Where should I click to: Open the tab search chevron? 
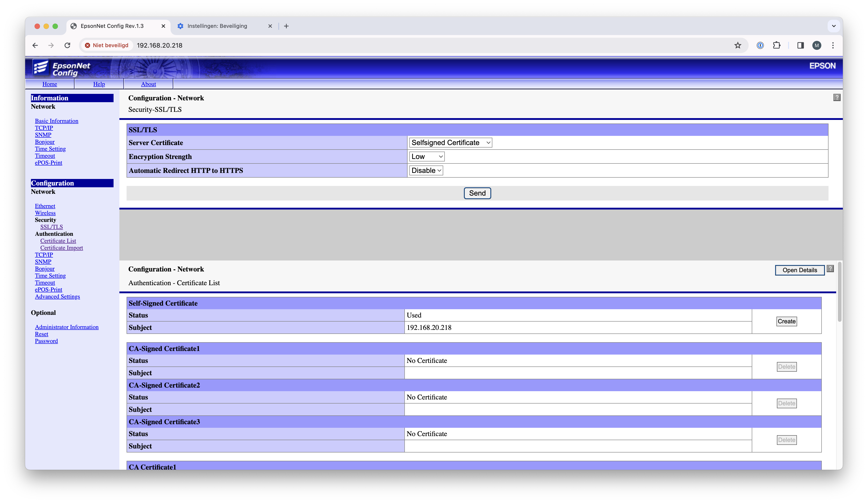point(834,26)
